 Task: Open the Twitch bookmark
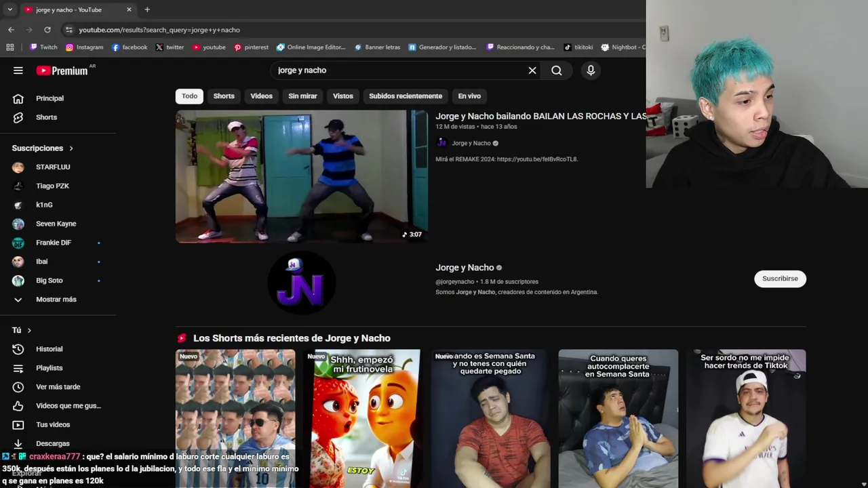tap(44, 47)
